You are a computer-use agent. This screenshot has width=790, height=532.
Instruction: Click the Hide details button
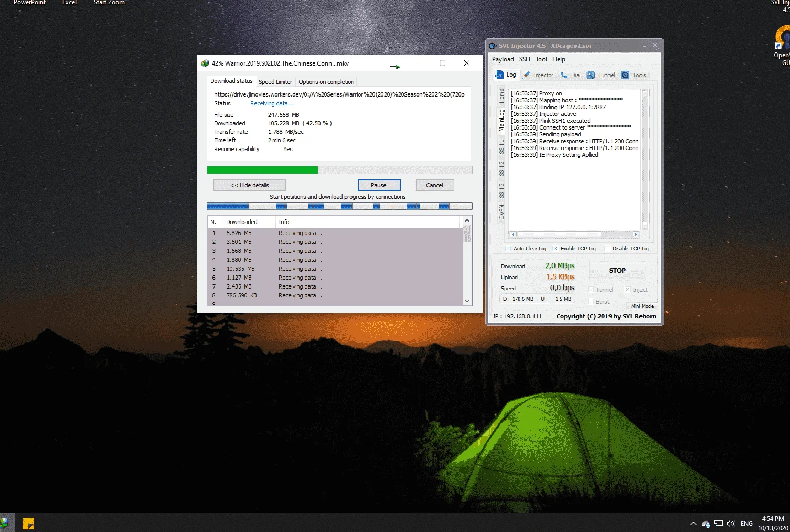[x=250, y=185]
